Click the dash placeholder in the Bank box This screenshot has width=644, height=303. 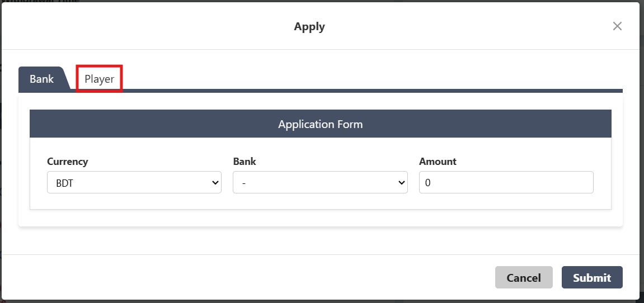[x=245, y=183]
